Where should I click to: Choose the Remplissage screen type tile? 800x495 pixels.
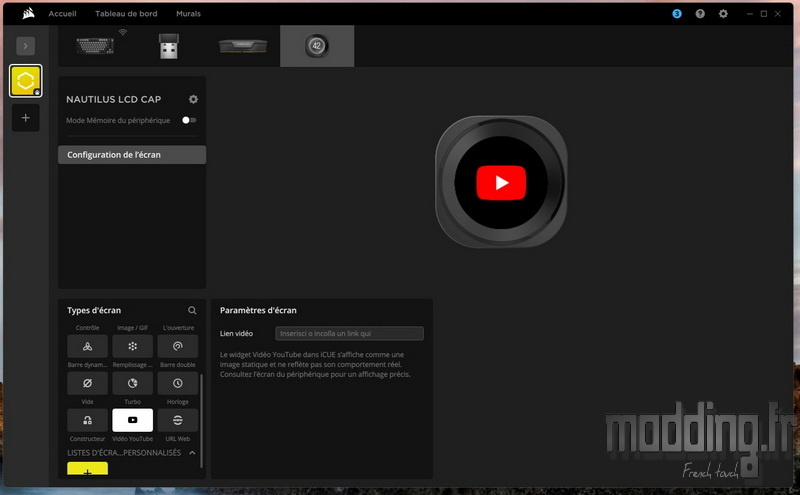tap(132, 346)
